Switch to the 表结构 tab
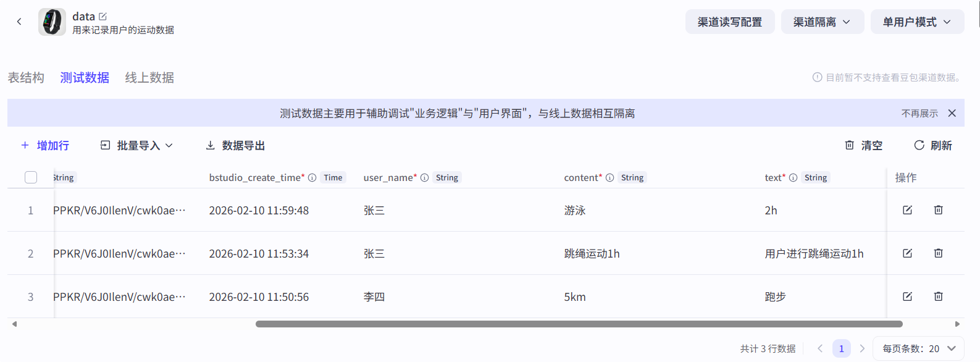 tap(26, 78)
